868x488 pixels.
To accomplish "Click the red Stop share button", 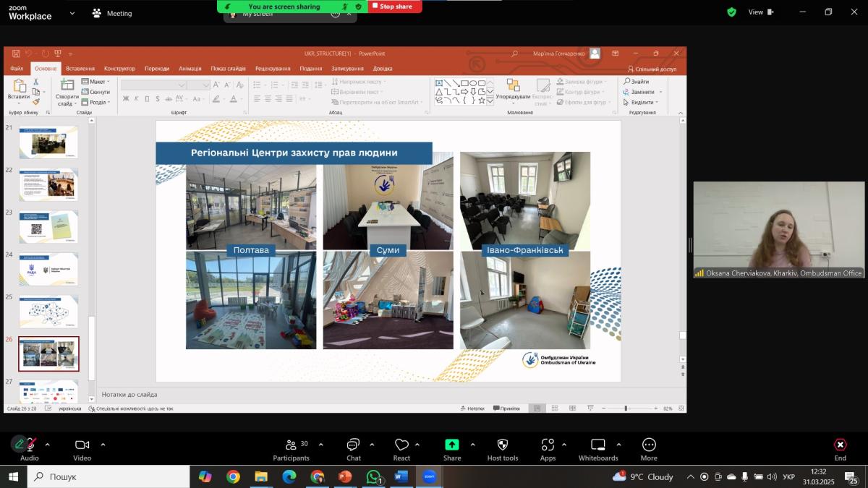I will tap(395, 7).
